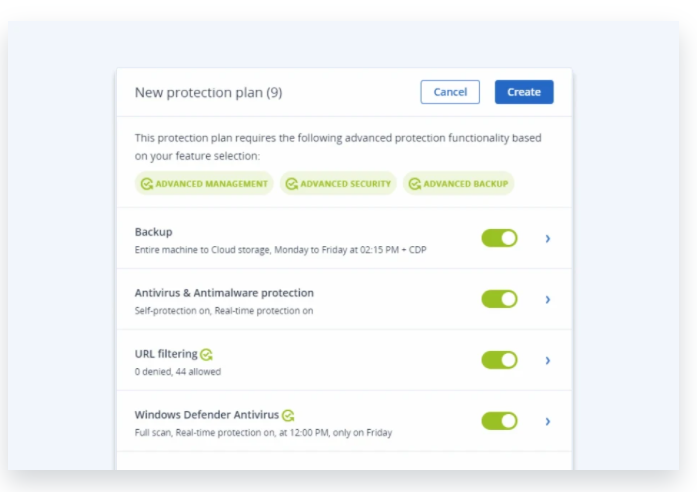The width and height of the screenshot is (697, 492).
Task: Expand Windows Defender Antivirus chevron
Action: click(x=548, y=421)
